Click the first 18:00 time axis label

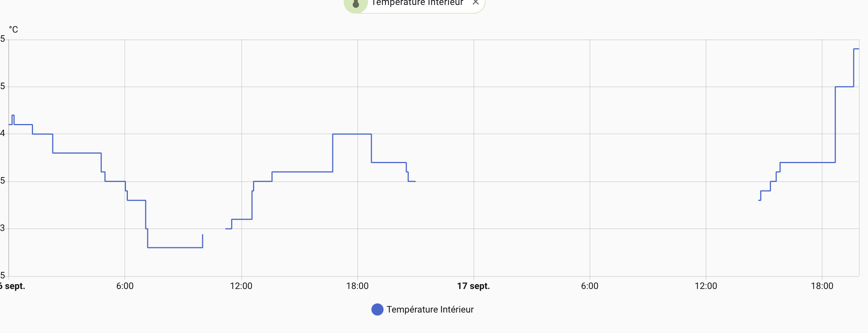(x=357, y=286)
